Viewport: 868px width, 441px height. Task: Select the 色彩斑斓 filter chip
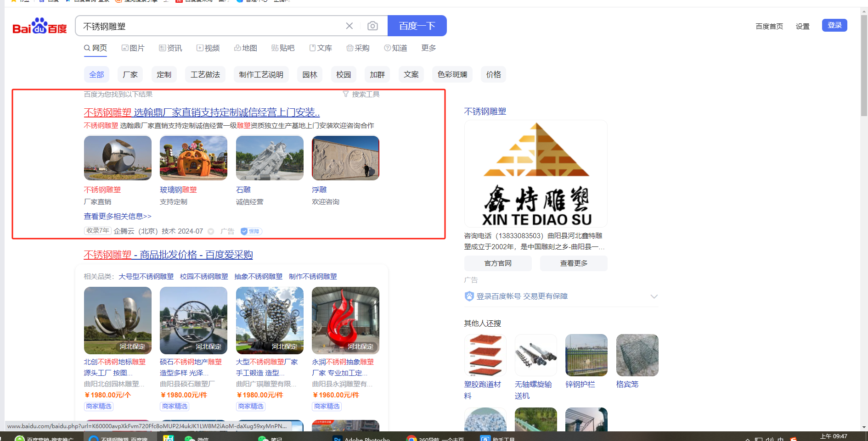(x=452, y=74)
